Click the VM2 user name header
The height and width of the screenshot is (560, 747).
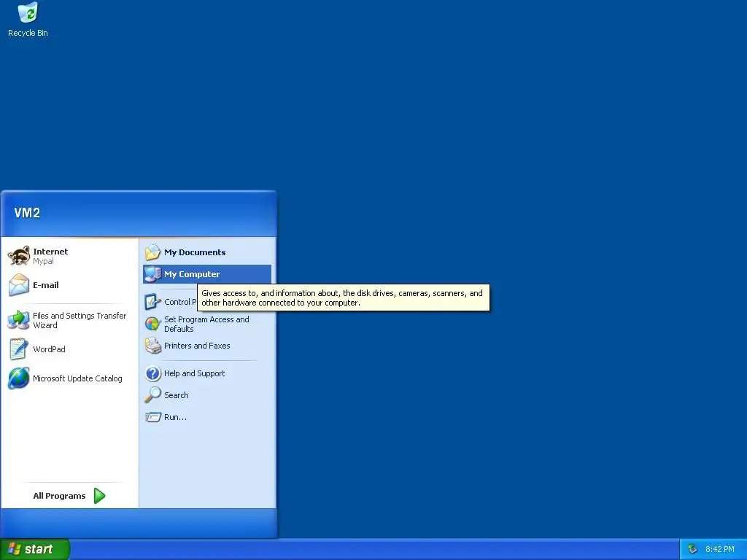[x=27, y=213]
